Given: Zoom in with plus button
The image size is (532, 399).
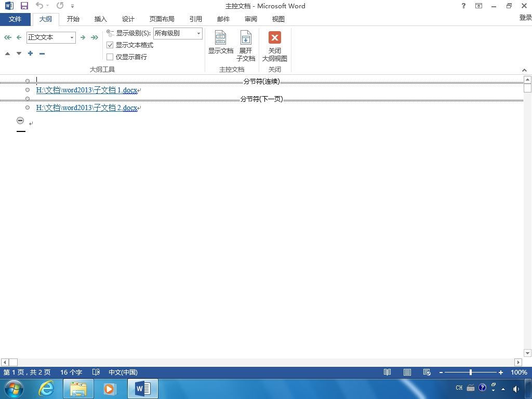Looking at the screenshot, I should (x=500, y=373).
